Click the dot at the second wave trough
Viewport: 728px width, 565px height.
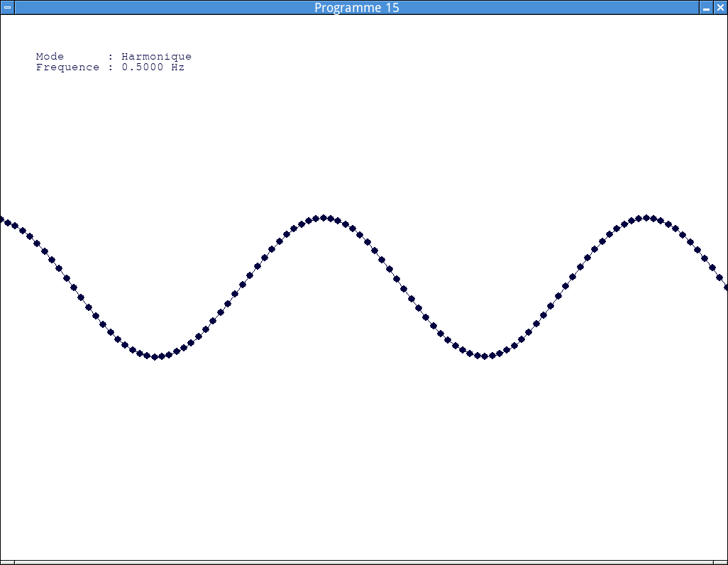485,356
